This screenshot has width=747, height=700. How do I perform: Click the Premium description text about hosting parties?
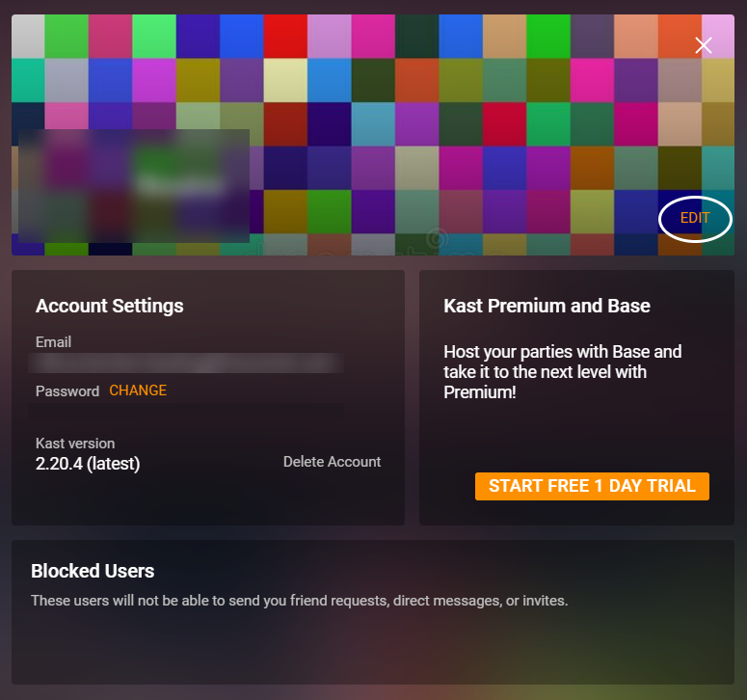[563, 371]
